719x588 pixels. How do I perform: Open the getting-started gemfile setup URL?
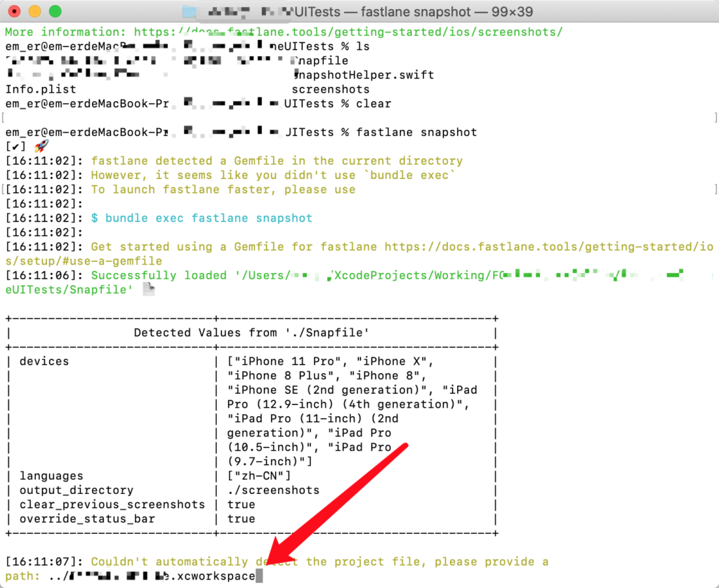coord(359,254)
